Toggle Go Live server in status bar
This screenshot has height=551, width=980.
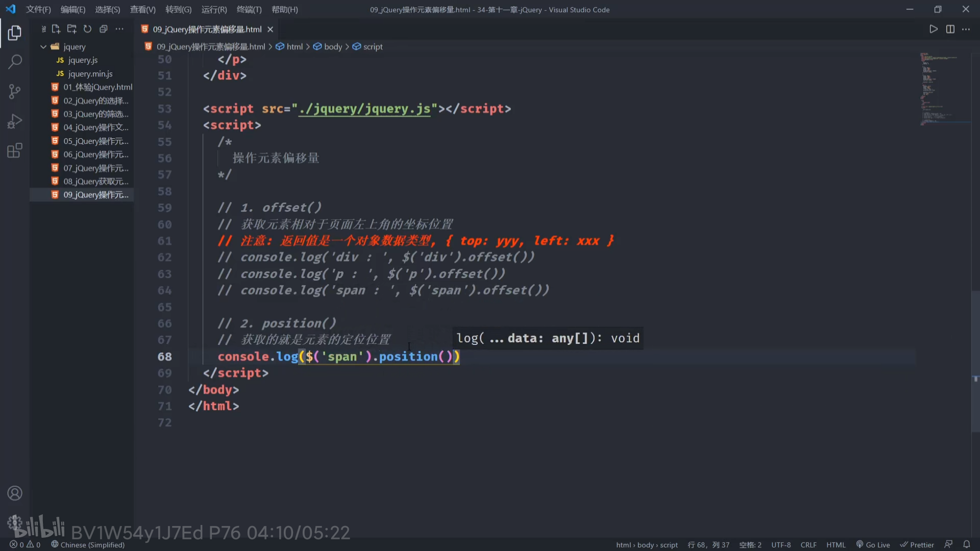[873, 544]
